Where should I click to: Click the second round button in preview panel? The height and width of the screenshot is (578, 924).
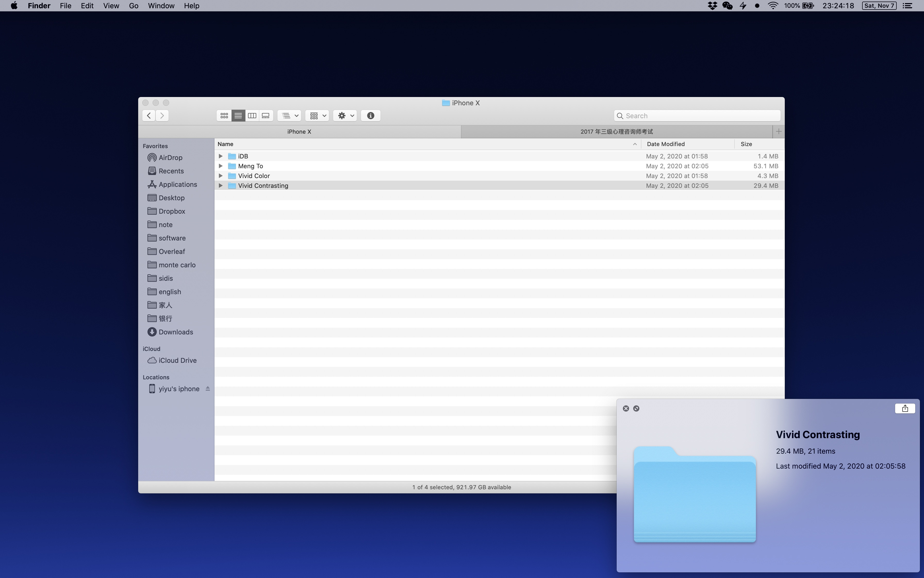pyautogui.click(x=636, y=408)
